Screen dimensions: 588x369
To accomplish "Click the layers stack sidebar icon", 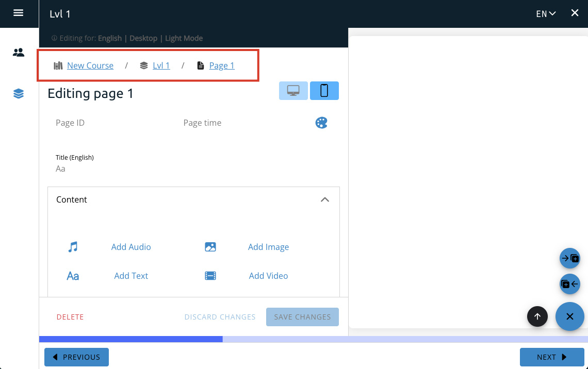I will coord(19,93).
